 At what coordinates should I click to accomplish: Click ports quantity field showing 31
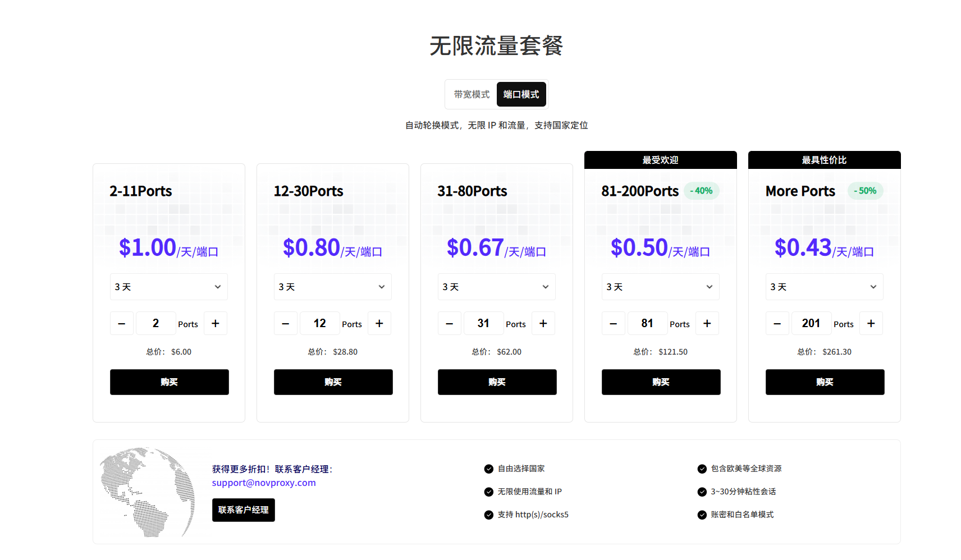pyautogui.click(x=483, y=324)
